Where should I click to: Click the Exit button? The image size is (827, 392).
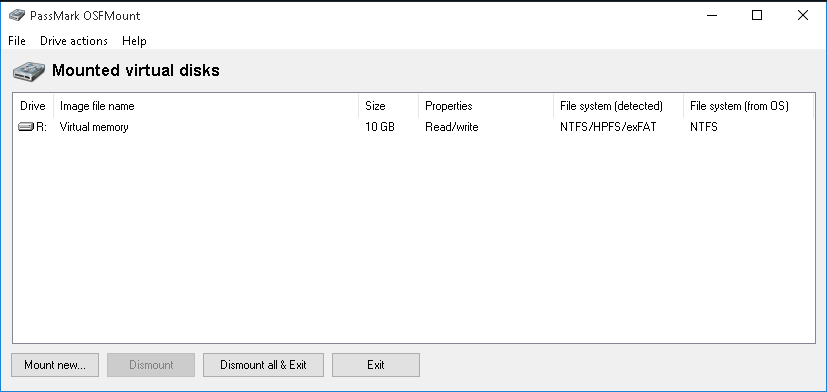(x=376, y=365)
